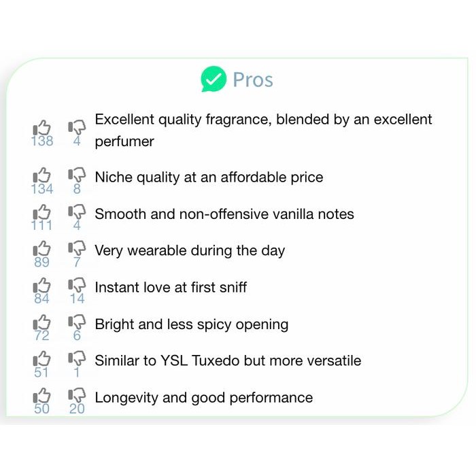Upvote "Bright and less spicy opening"
Image resolution: width=476 pixels, height=476 pixels.
[x=42, y=322]
